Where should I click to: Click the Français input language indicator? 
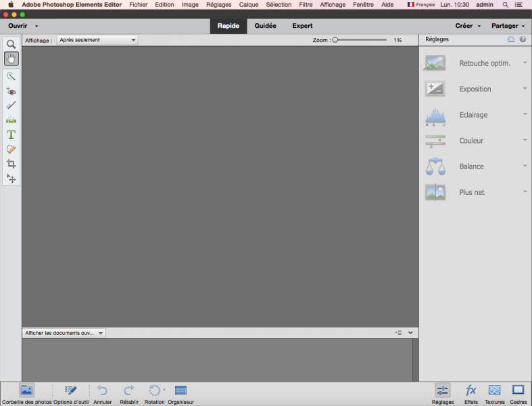coord(421,5)
